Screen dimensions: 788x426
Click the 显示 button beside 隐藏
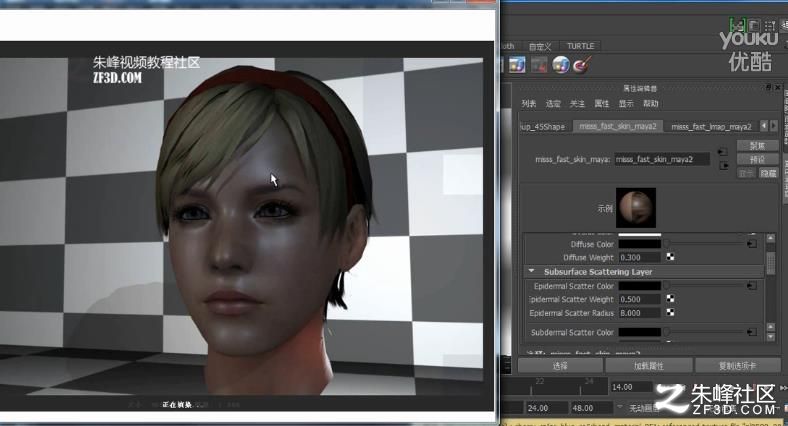[747, 173]
